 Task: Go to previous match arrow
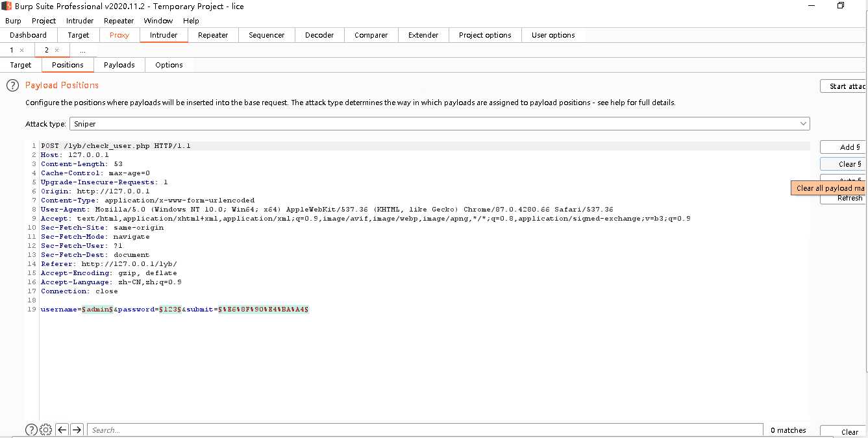tap(62, 430)
